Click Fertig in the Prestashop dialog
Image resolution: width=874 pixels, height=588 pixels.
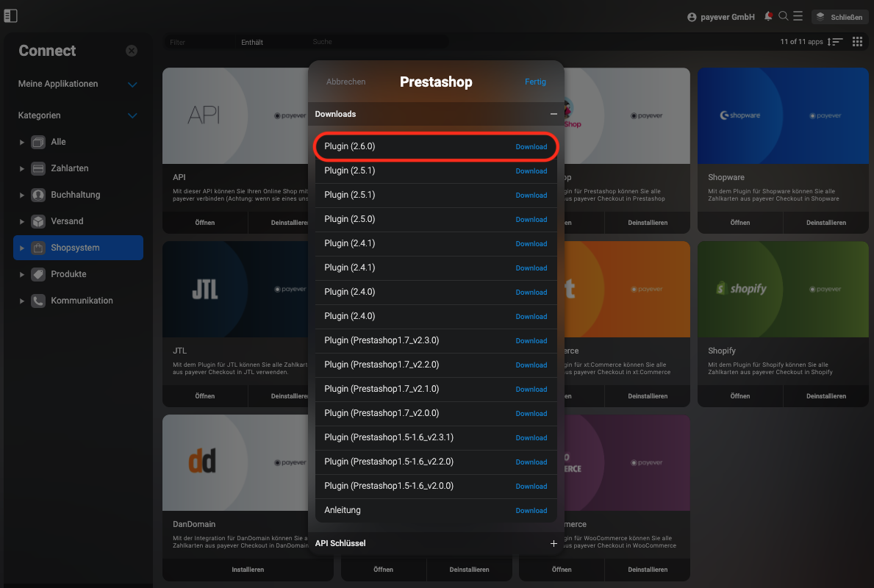535,82
